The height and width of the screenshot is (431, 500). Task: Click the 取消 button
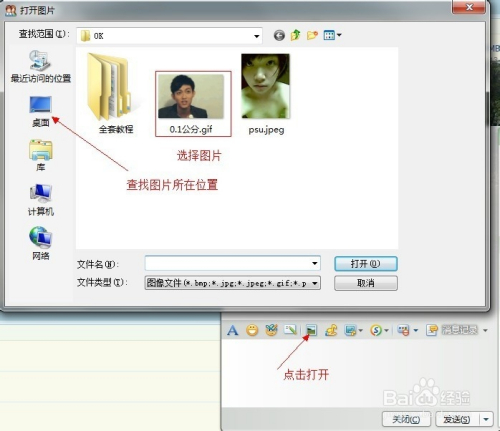point(366,283)
